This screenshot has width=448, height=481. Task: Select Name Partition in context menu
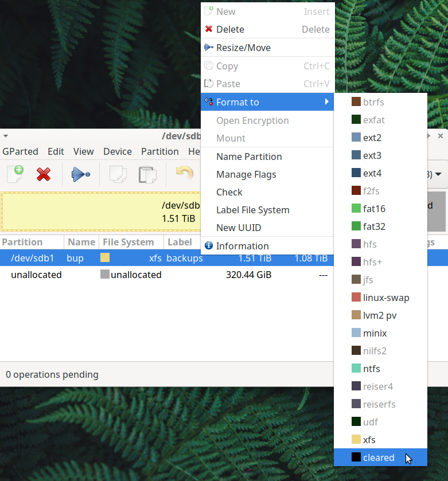267,157
